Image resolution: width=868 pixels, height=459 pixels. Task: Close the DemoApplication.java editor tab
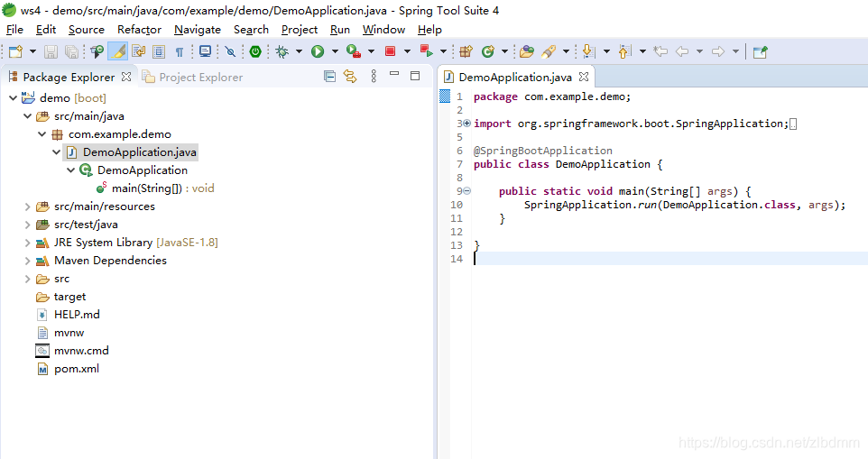(x=584, y=77)
